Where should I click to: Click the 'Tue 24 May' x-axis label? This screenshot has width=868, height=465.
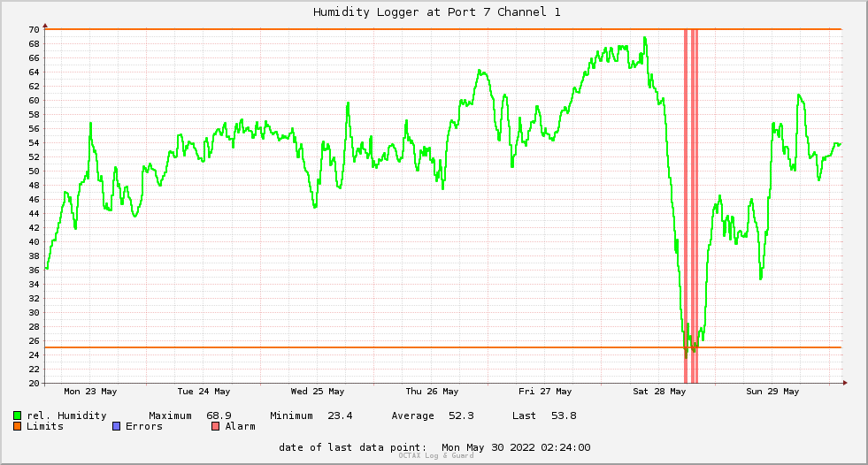click(204, 392)
